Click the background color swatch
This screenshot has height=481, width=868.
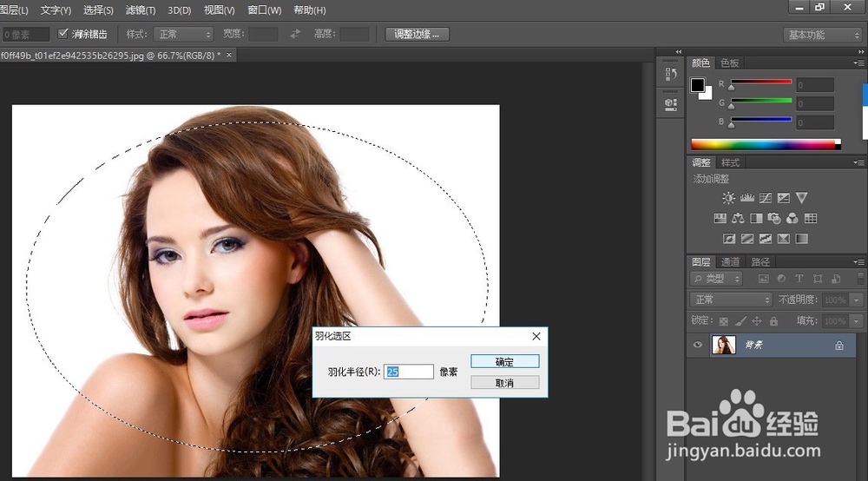click(x=707, y=95)
